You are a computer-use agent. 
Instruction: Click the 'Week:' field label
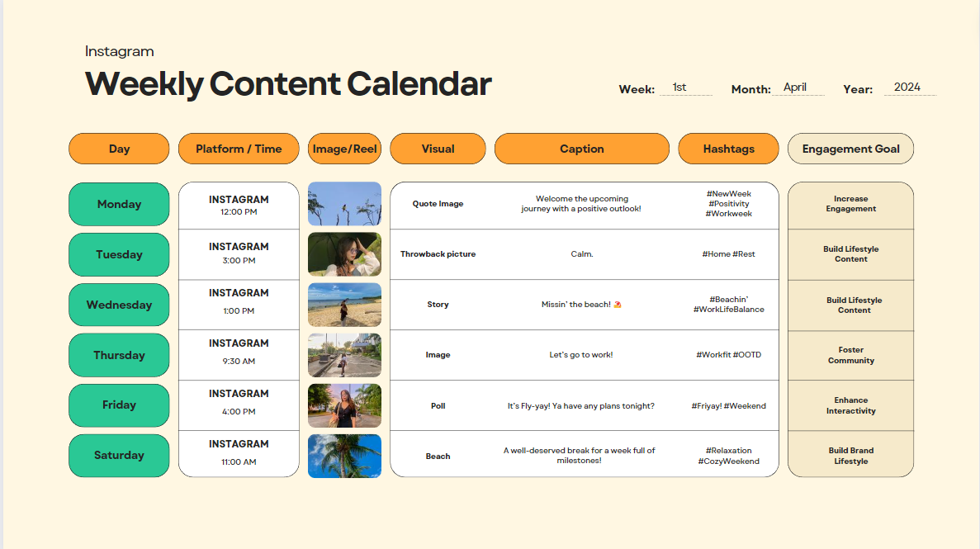[637, 89]
